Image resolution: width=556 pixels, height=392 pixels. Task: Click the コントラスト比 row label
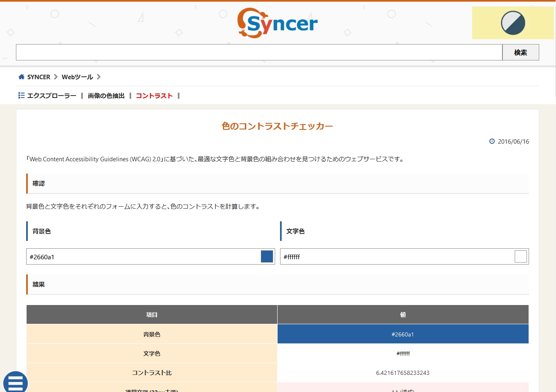(x=152, y=373)
